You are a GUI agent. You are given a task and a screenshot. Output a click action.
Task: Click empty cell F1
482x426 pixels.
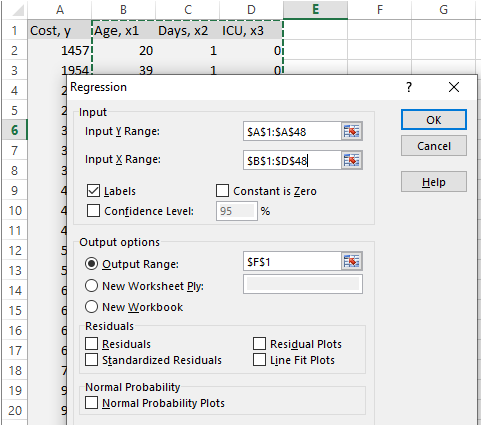380,30
